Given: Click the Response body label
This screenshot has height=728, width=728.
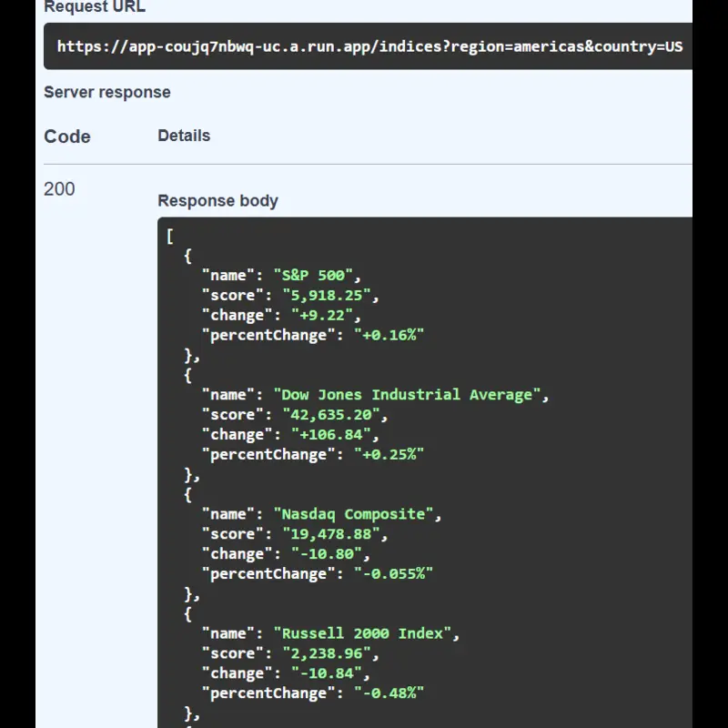Looking at the screenshot, I should [x=218, y=200].
